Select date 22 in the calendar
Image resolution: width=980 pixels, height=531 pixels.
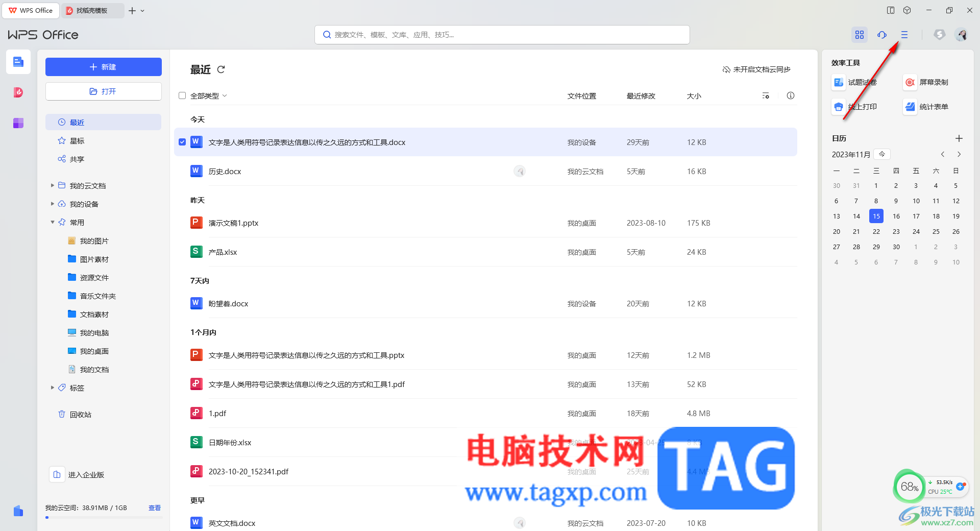coord(876,232)
